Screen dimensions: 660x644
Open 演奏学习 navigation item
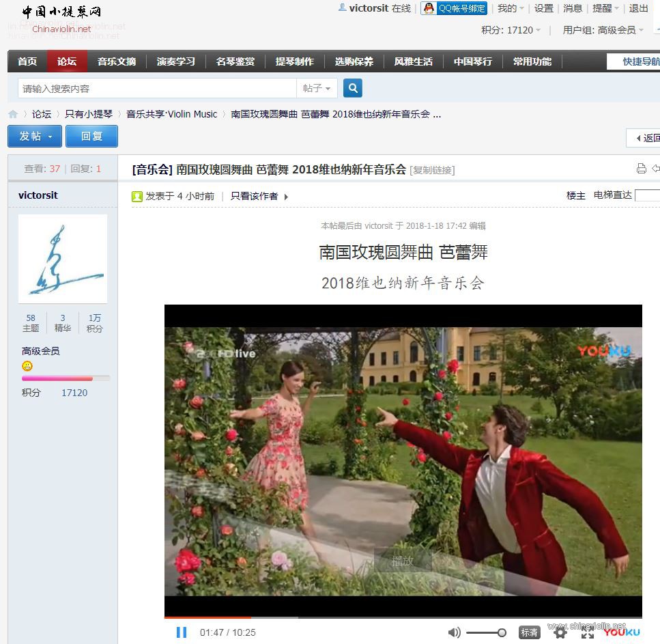click(x=176, y=61)
